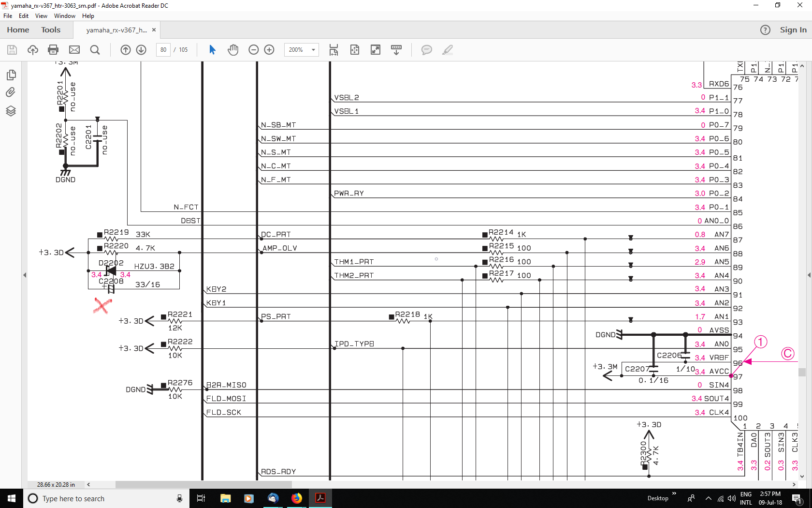The height and width of the screenshot is (508, 812).
Task: Click the horizontal scrollbar thumb
Action: point(203,484)
